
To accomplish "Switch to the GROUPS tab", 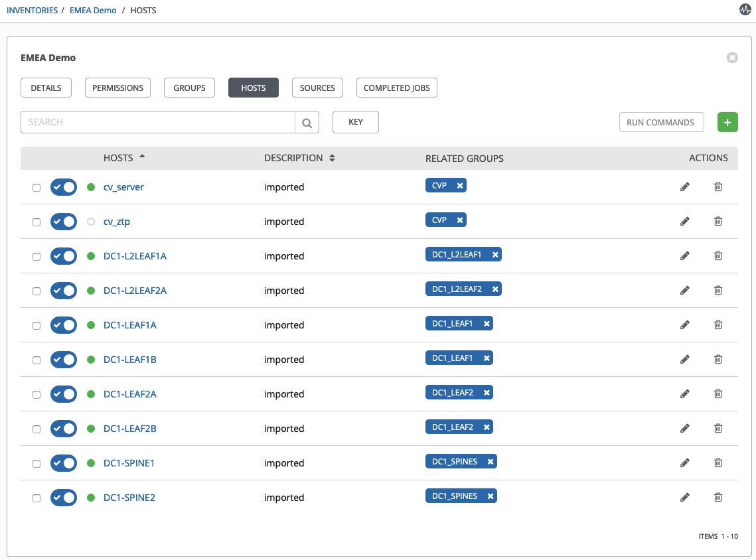I will pos(189,87).
